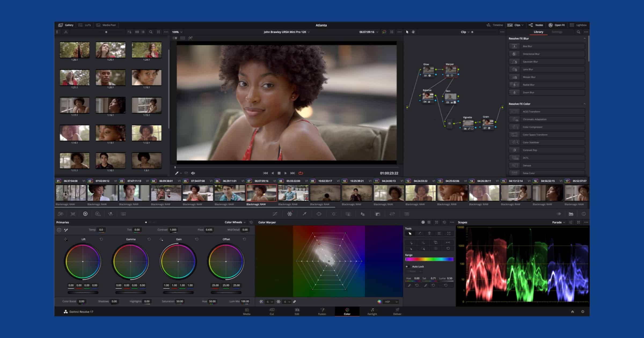644x338 pixels.
Task: Open the Parade scope type dropdown
Action: 558,222
